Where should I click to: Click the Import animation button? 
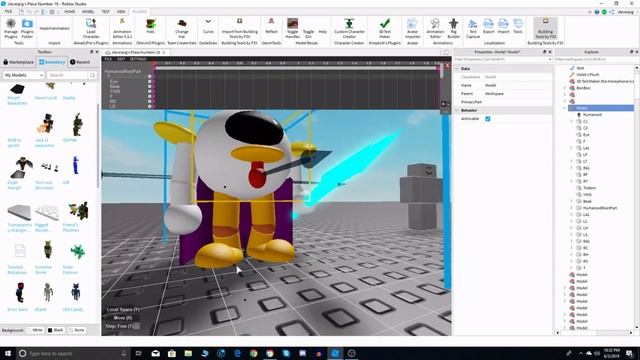[54, 28]
